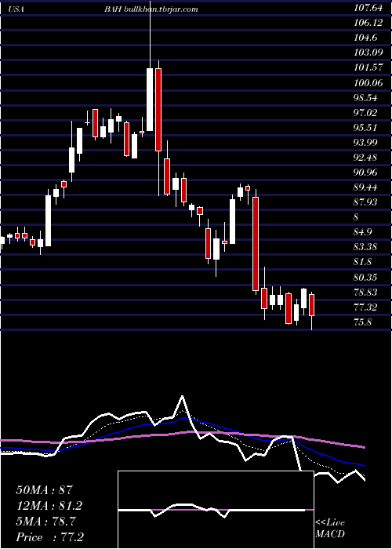Click the 83.38 price axis label
The width and height of the screenshot is (392, 549).
point(366,247)
